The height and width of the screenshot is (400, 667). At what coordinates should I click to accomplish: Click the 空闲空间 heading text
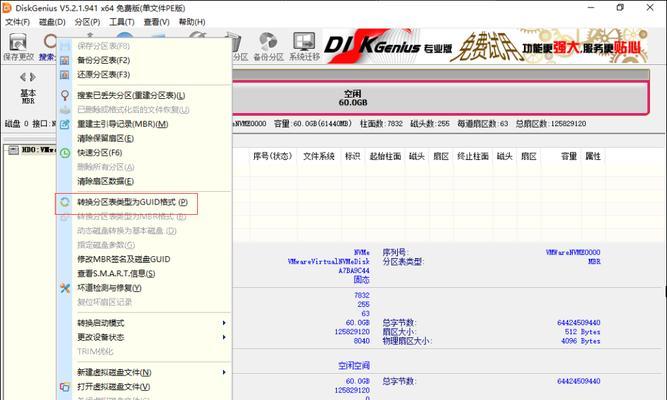[354, 366]
